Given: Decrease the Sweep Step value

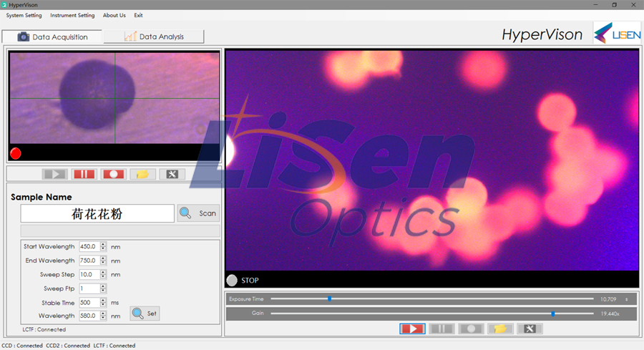Looking at the screenshot, I should tap(103, 277).
